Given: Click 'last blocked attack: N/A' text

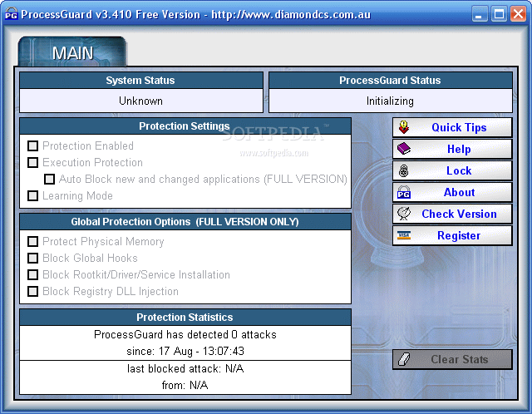Looking at the screenshot, I should coord(185,368).
